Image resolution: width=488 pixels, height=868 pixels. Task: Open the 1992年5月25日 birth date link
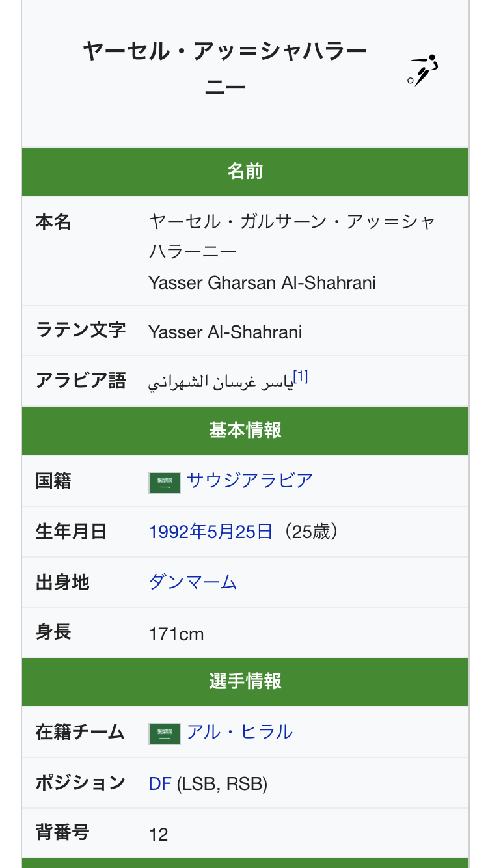[x=210, y=532]
